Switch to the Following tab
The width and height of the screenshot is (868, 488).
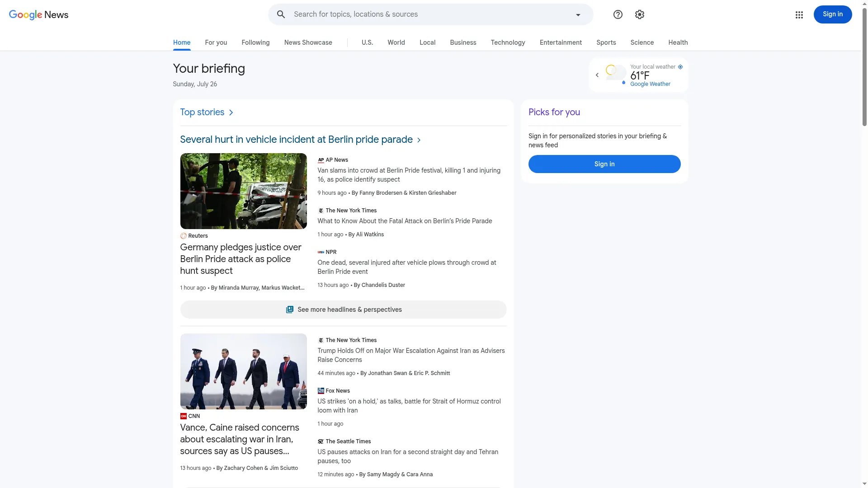click(x=255, y=42)
